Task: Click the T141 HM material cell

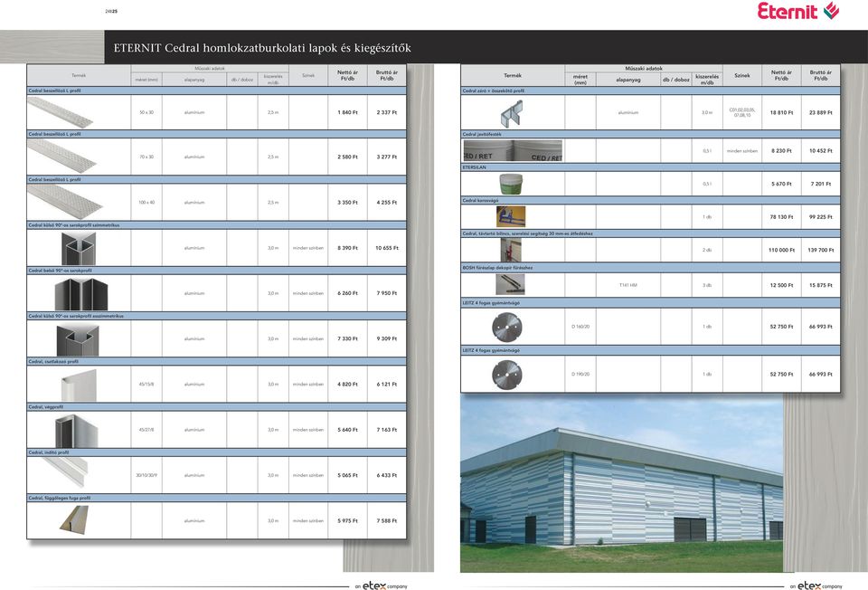Action: click(x=628, y=285)
